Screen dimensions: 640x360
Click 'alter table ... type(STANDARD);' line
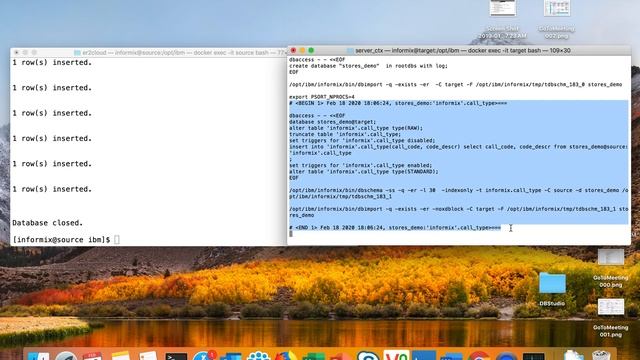click(x=364, y=172)
